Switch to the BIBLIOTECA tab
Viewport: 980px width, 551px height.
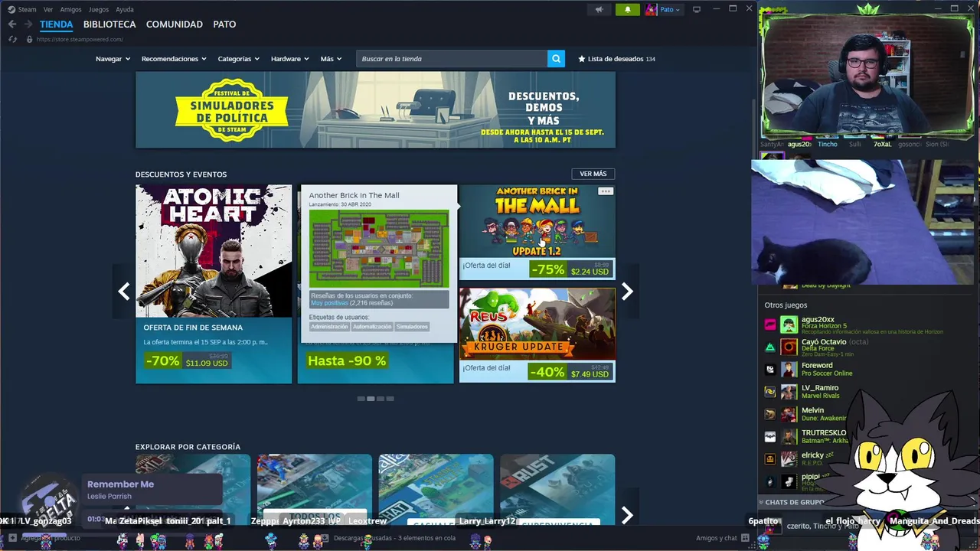point(109,24)
